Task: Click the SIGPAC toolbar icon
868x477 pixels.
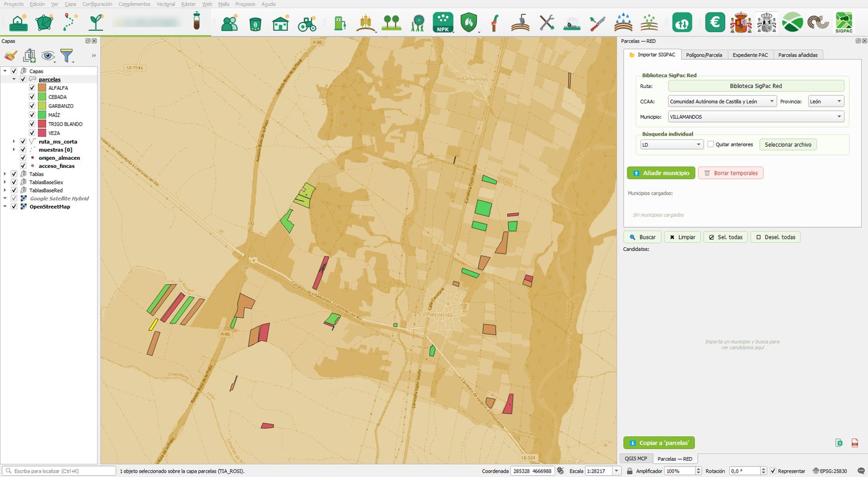Action: coord(844,23)
